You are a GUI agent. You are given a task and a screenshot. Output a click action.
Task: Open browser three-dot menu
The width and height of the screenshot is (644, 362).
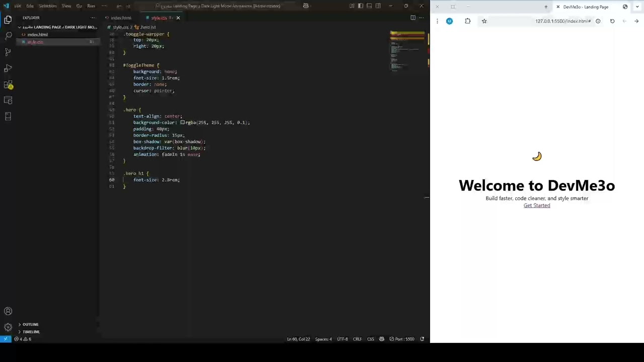coord(437,21)
